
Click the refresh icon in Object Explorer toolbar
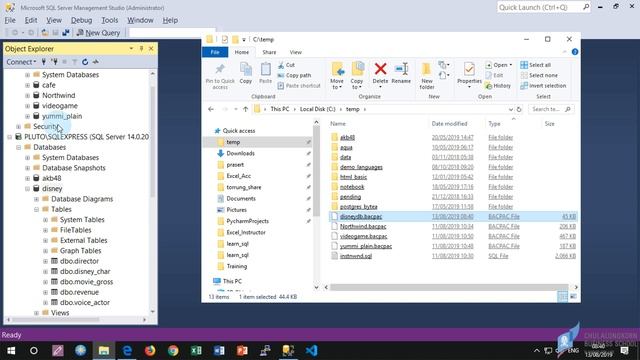tap(85, 62)
